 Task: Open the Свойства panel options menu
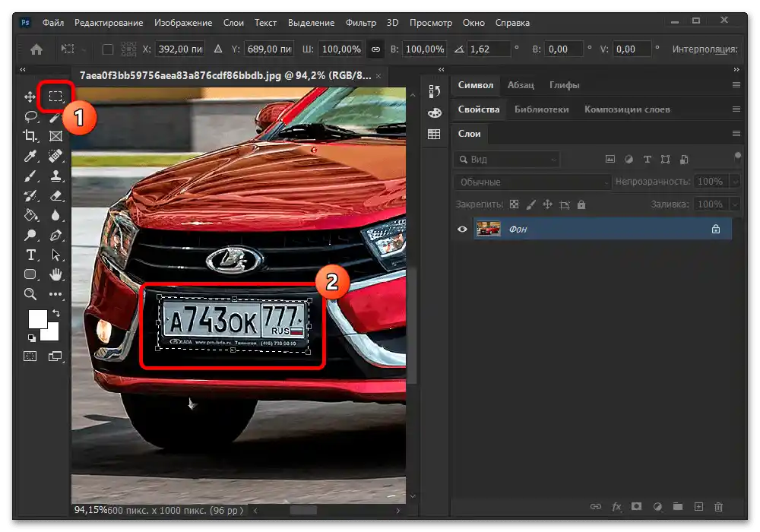pos(736,109)
